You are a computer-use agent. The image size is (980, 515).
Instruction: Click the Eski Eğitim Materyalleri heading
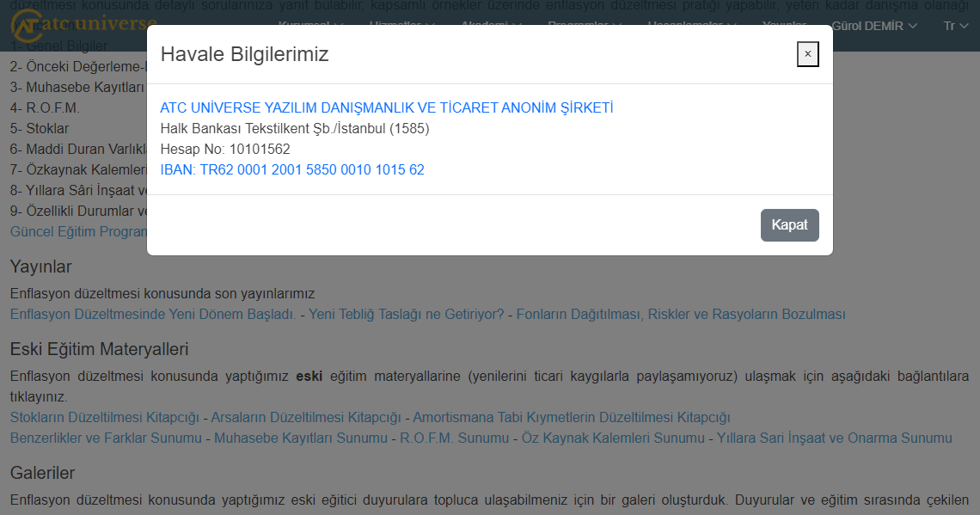pos(99,349)
